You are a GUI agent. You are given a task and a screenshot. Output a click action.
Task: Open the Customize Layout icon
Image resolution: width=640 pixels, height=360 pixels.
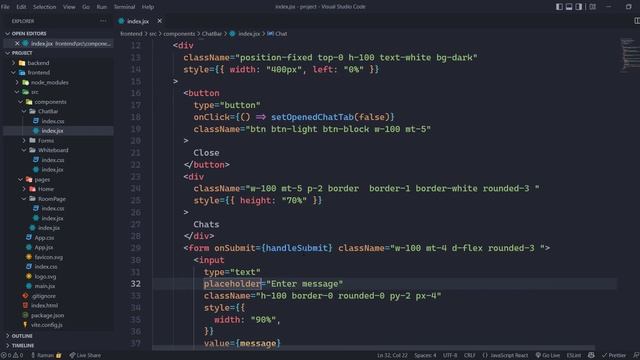(x=593, y=7)
